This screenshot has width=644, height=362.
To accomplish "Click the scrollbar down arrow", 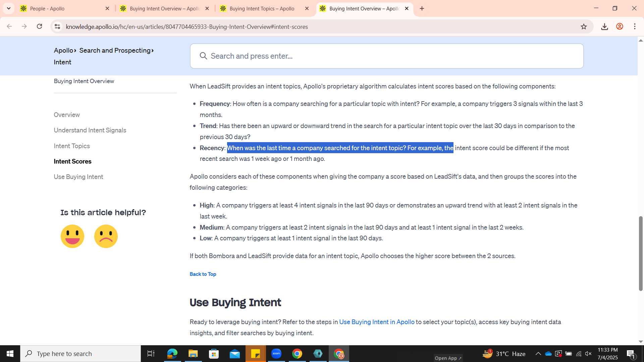I will 641,342.
